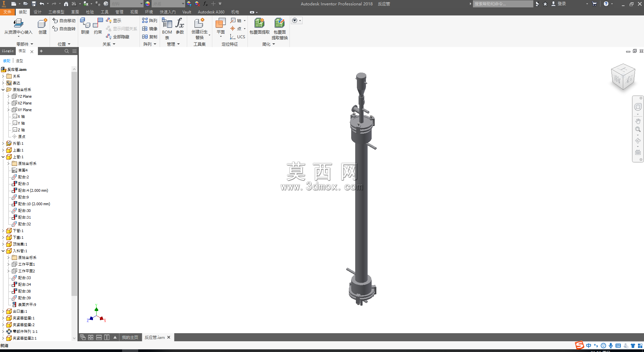Viewport: 644px width, 352px height.
Task: Select 表面齐平:9 constraint in tree
Action: click(x=24, y=305)
